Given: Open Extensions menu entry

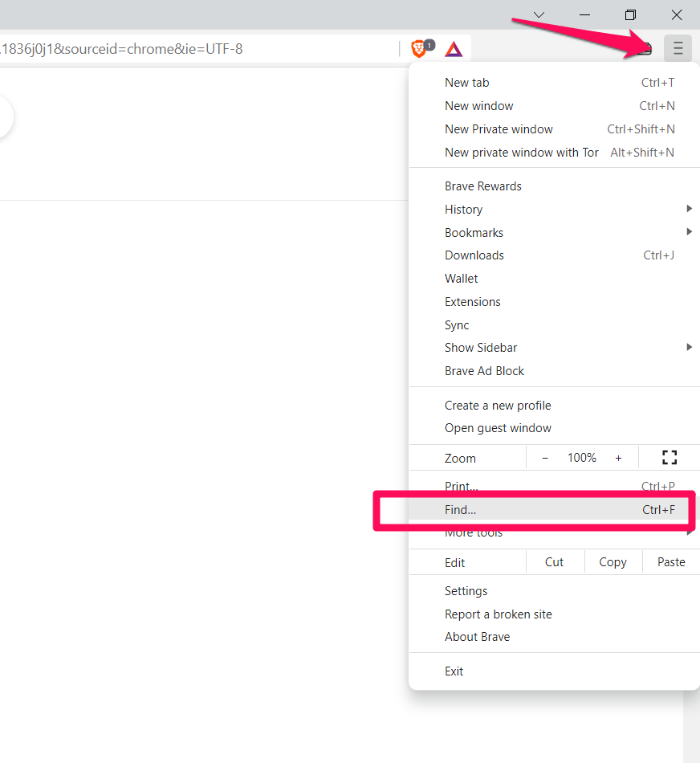Looking at the screenshot, I should click(555, 302).
